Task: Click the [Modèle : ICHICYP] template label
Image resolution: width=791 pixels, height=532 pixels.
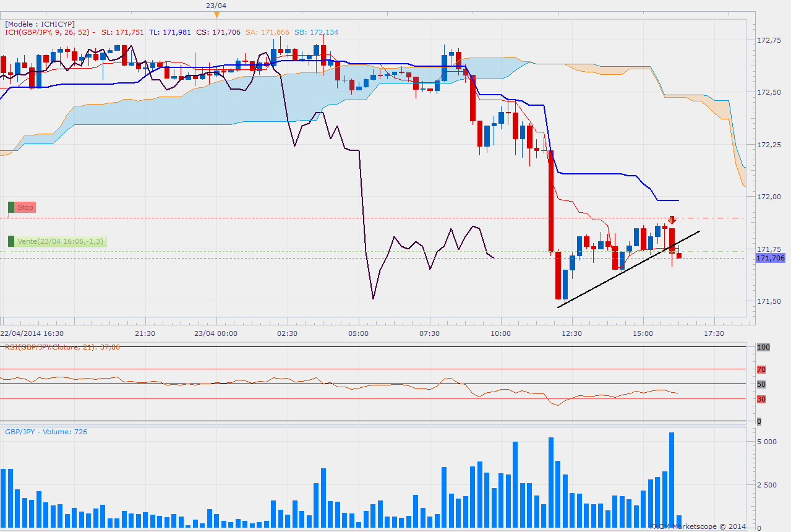Action: [40, 24]
